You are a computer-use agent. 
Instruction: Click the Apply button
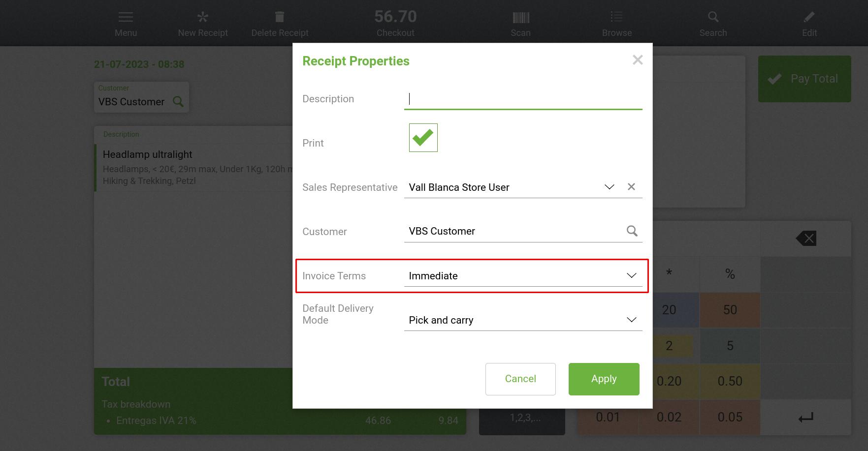604,379
